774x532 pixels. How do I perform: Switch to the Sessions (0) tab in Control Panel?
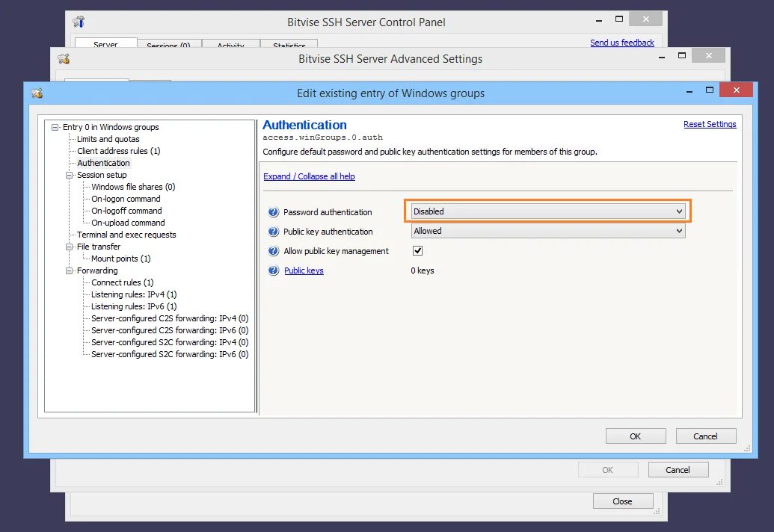coord(169,44)
